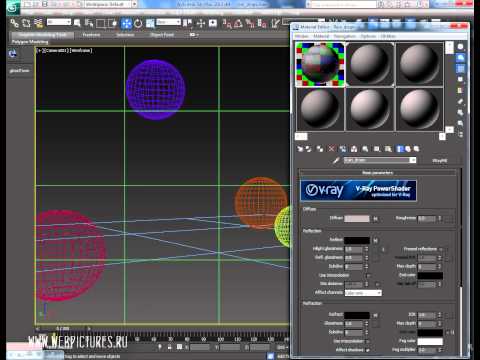Open the Diffuse color swatch
The height and width of the screenshot is (360, 480).
coord(357,218)
